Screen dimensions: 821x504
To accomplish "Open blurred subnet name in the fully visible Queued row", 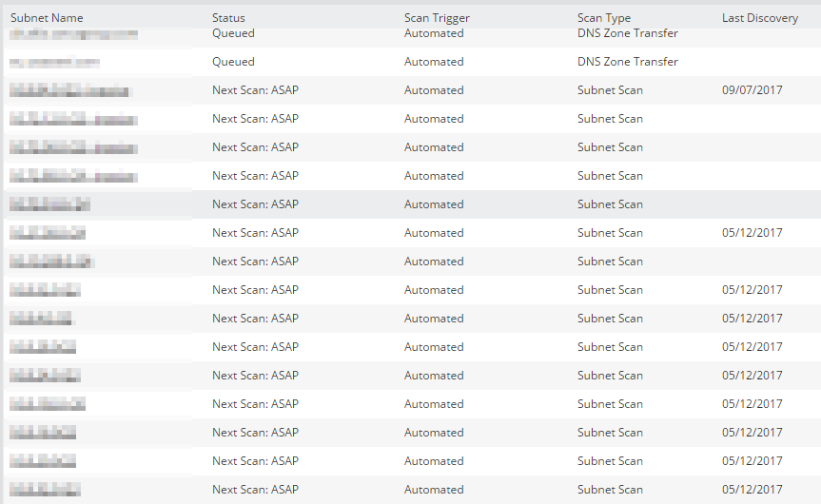I will pyautogui.click(x=54, y=63).
